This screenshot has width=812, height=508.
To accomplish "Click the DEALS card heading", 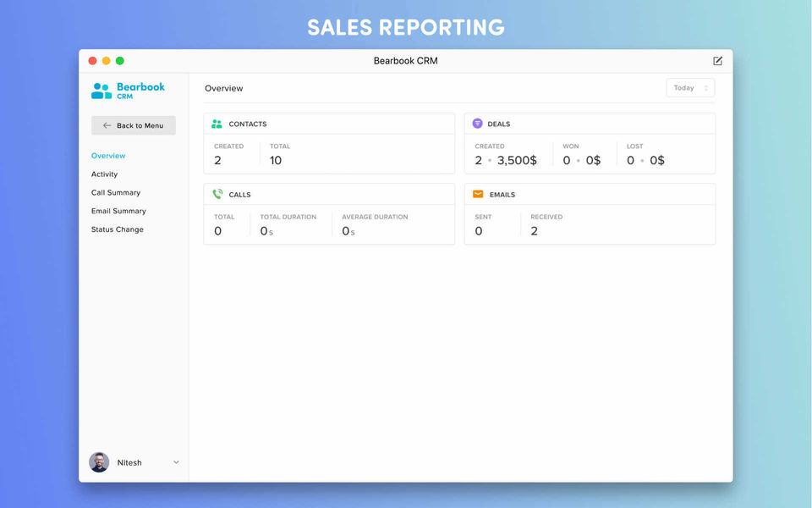I will pos(499,124).
